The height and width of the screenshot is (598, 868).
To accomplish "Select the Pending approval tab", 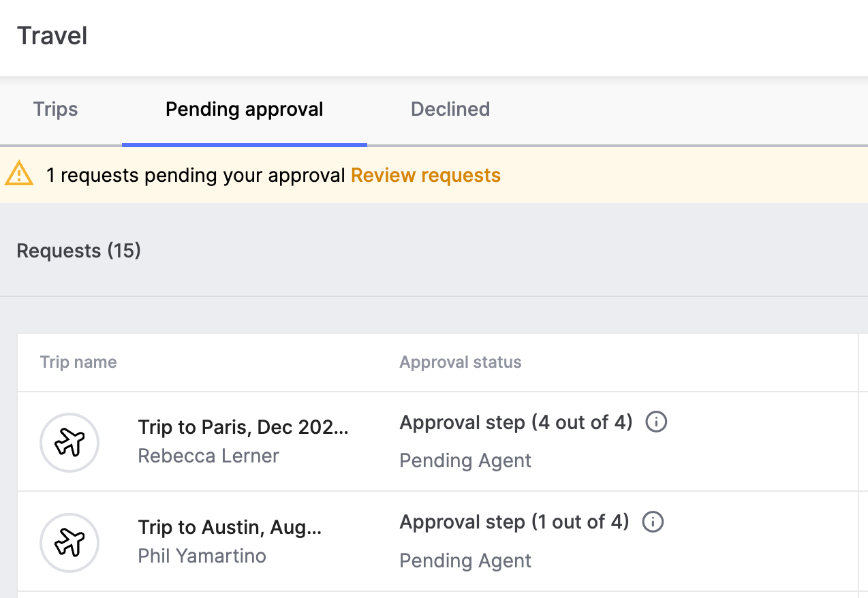I will coord(244,110).
